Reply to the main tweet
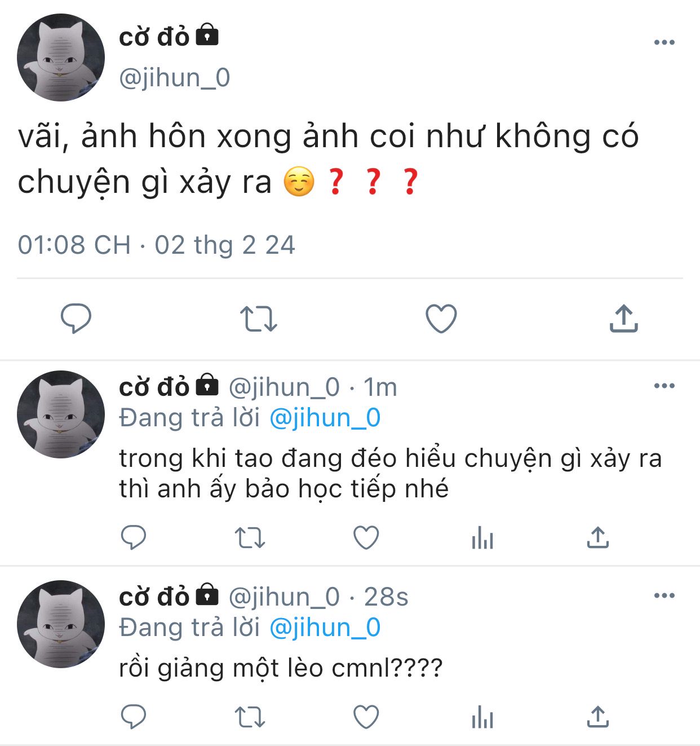Screen dimensions: 700x746 point(76,319)
